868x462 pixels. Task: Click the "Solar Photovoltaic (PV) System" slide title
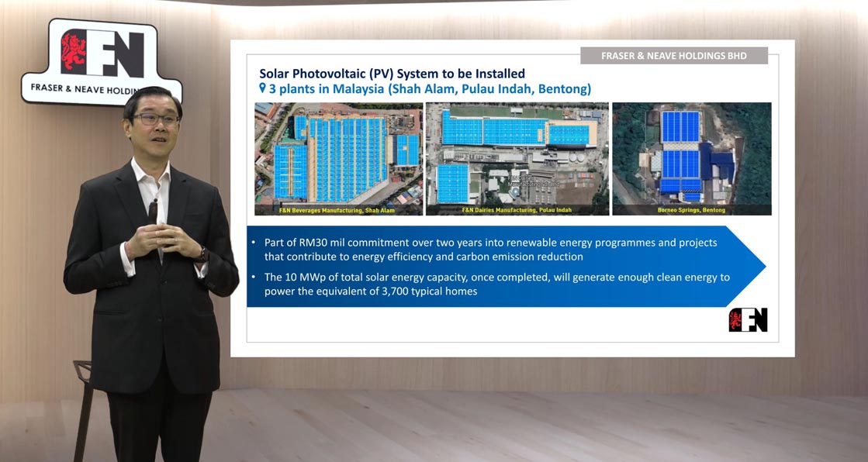click(x=392, y=74)
